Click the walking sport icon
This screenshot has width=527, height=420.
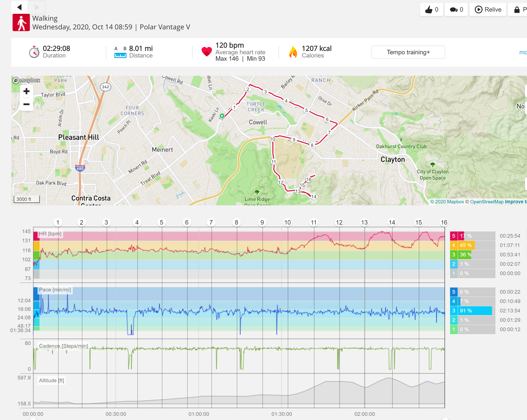point(21,22)
